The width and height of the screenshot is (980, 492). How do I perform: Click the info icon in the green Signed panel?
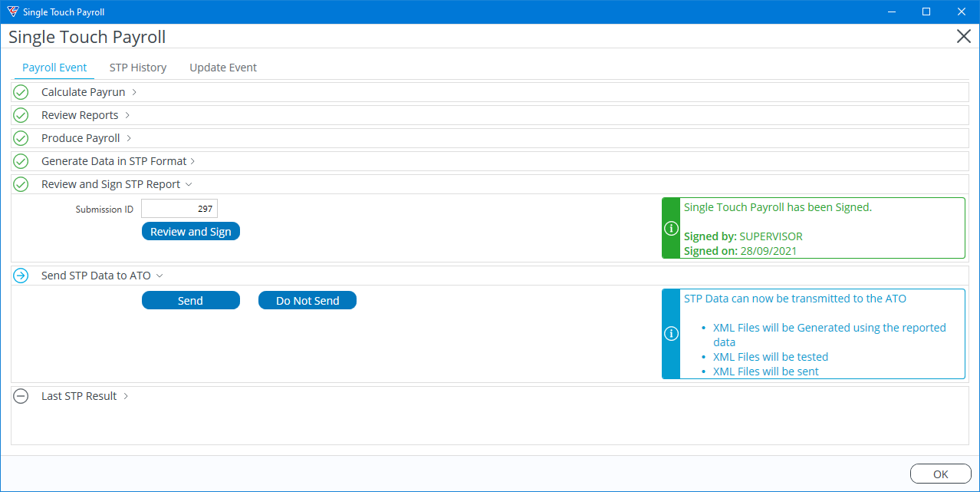pyautogui.click(x=671, y=228)
